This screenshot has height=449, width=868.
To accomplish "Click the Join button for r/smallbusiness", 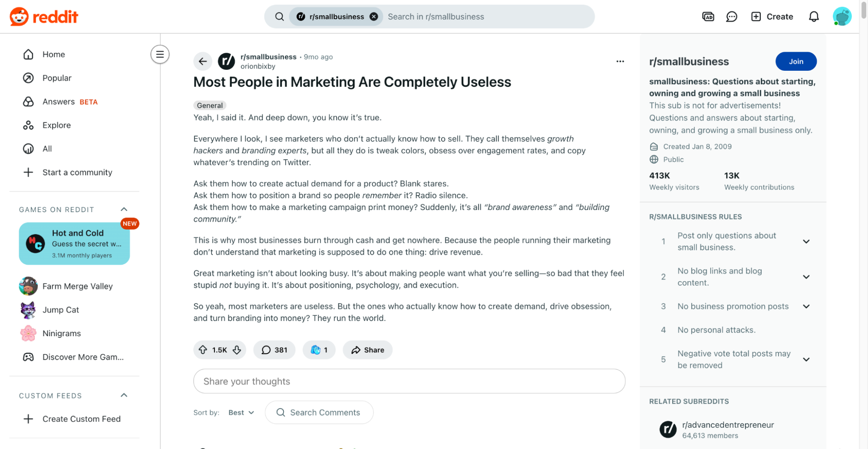I will coord(796,61).
